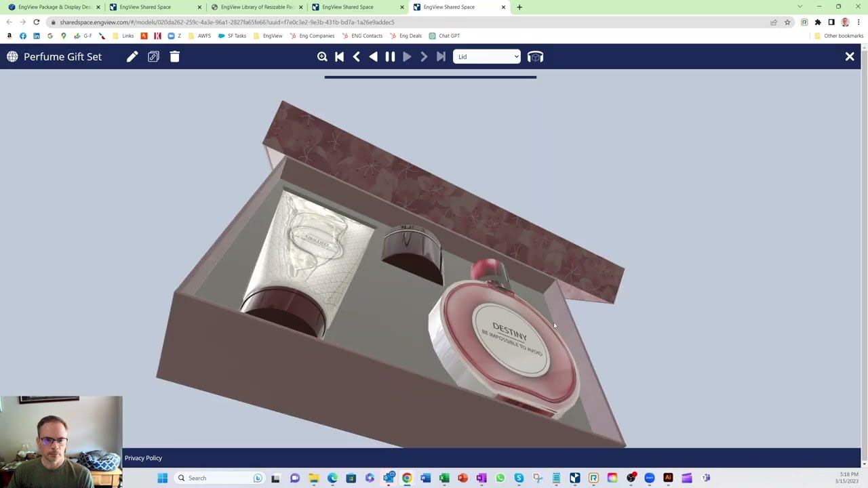Open the Chat GPT bookmark
Viewport: 868px width, 488px height.
(x=444, y=36)
